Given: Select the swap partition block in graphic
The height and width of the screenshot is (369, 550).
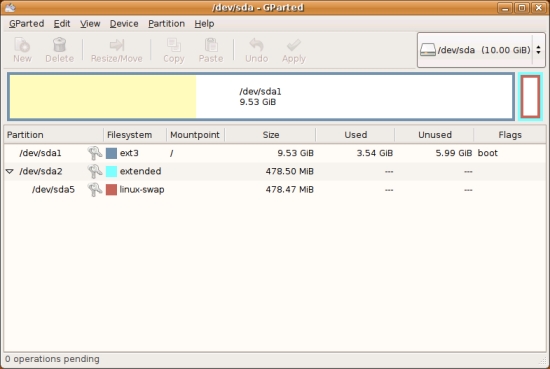Looking at the screenshot, I should (530, 97).
